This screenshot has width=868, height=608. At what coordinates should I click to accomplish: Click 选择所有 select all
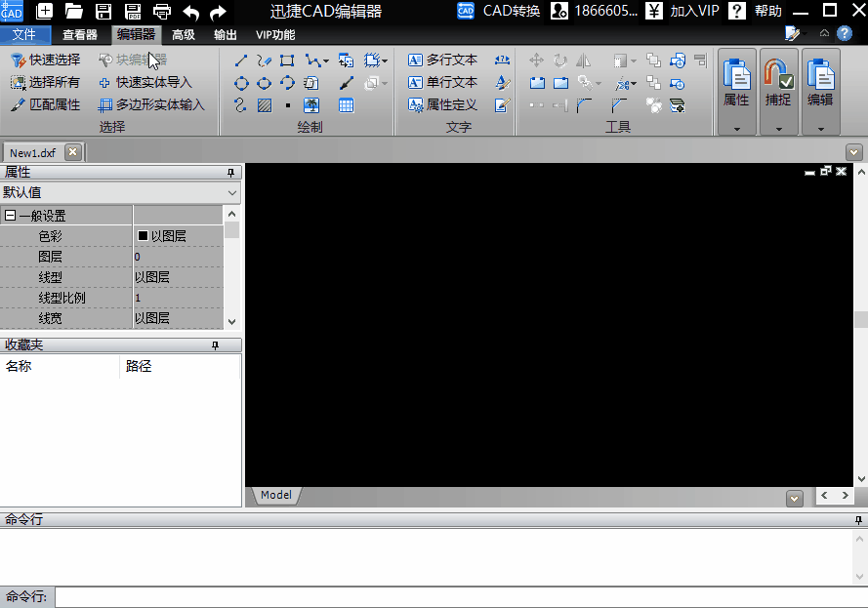pyautogui.click(x=46, y=82)
